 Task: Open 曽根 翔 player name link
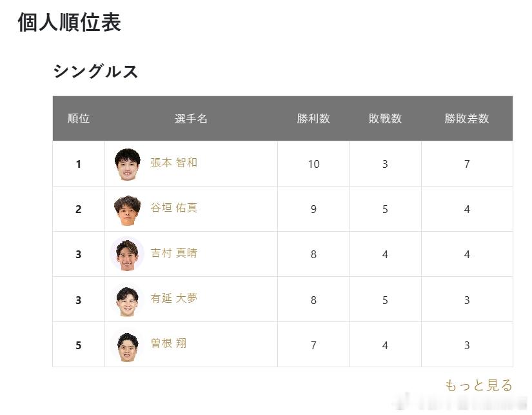tap(168, 343)
